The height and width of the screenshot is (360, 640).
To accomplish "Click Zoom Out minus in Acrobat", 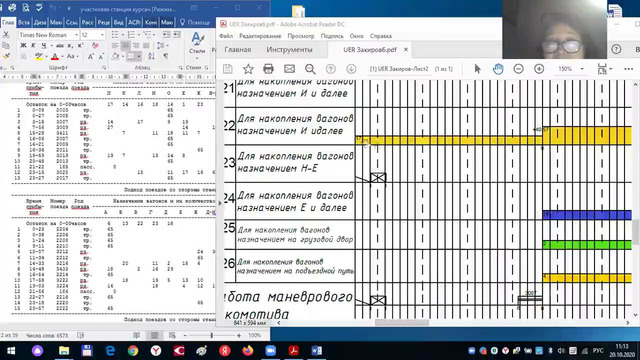I will point(518,69).
